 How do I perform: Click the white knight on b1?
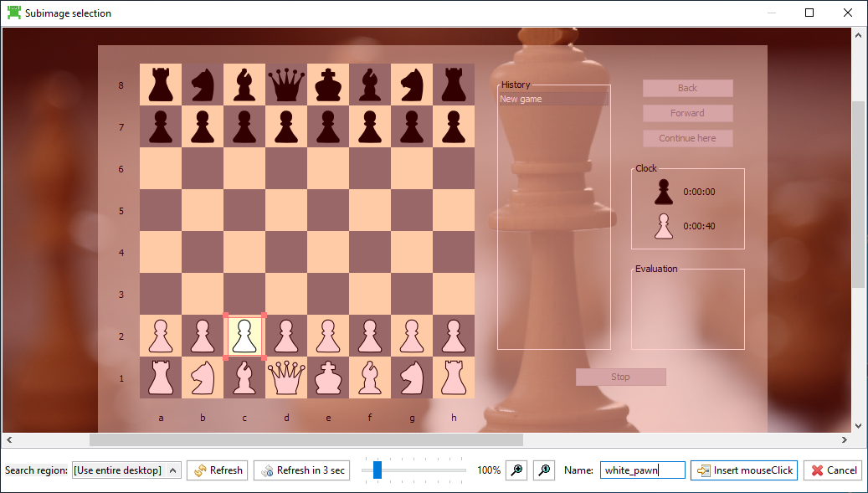point(203,377)
